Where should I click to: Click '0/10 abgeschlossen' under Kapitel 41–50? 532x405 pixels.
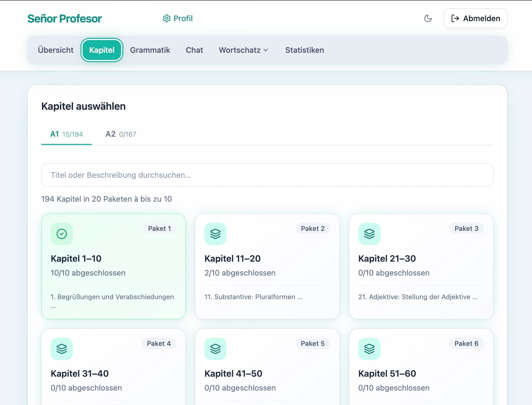coord(240,388)
